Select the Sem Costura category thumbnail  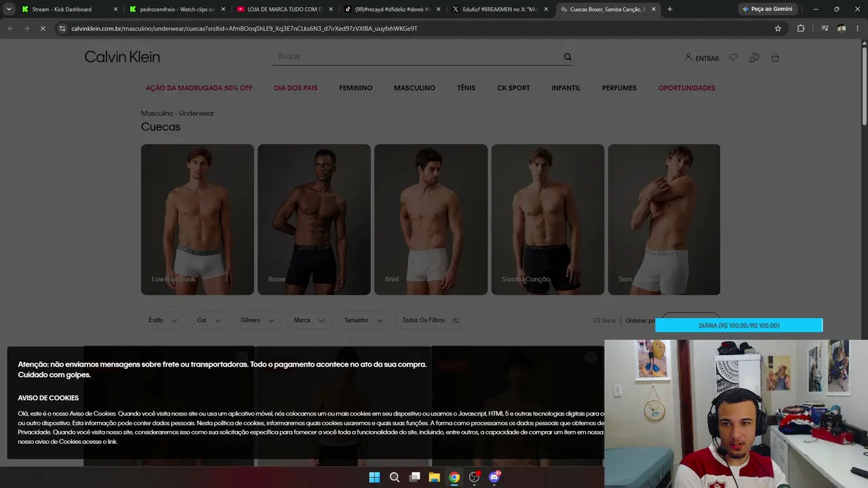point(664,220)
